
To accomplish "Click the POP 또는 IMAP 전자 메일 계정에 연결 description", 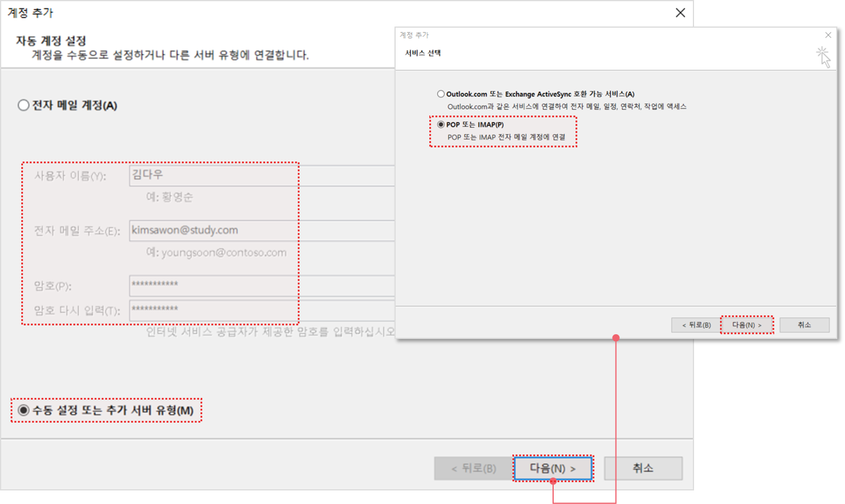I will (x=506, y=137).
